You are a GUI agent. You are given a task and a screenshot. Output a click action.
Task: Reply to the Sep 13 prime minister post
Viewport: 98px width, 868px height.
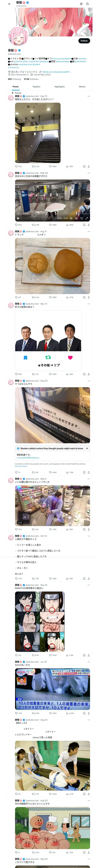pos(18,374)
